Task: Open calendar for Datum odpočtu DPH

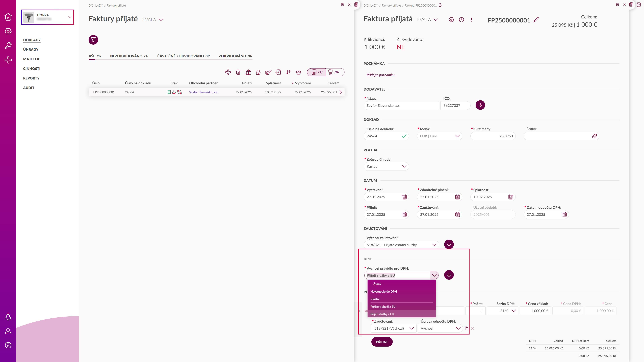Action: pyautogui.click(x=564, y=215)
